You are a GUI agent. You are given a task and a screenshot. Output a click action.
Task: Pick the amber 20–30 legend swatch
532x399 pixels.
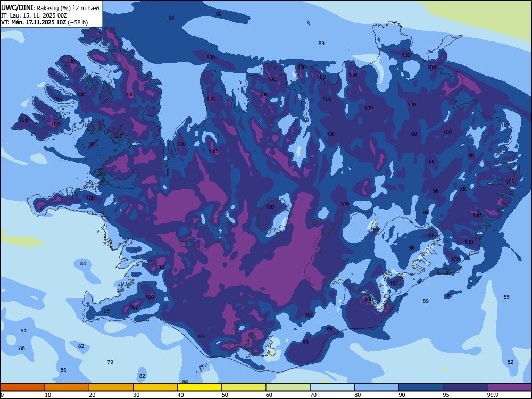[x=111, y=387]
